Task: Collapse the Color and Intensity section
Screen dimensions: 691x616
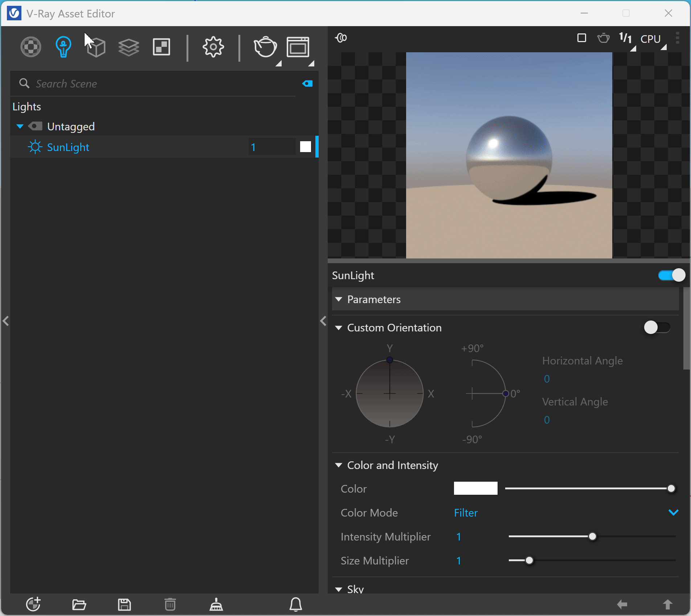Action: tap(339, 465)
